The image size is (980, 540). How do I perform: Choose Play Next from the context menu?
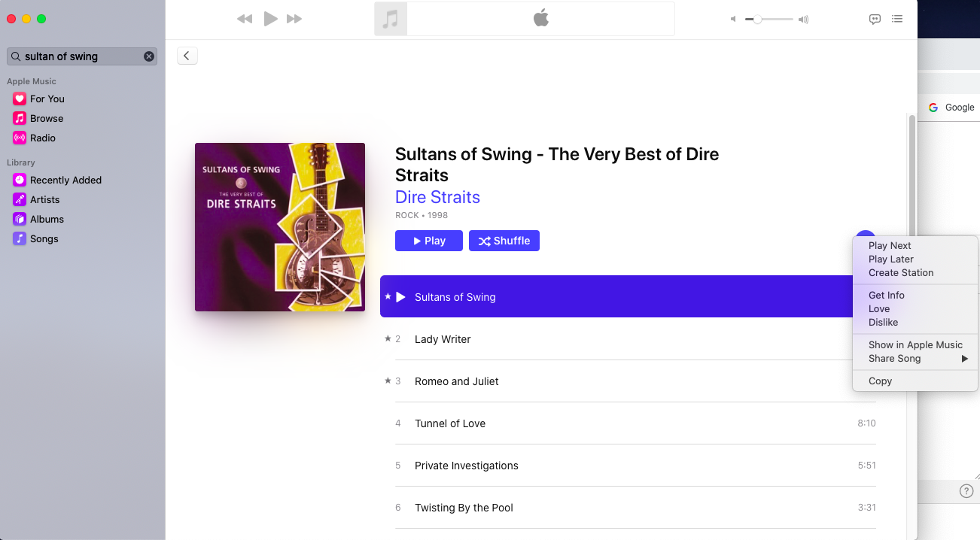(x=890, y=245)
